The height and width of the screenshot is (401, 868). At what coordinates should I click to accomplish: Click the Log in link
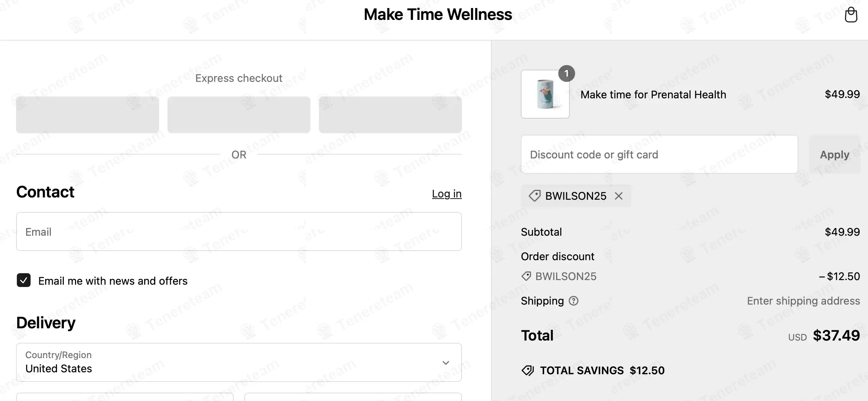447,194
